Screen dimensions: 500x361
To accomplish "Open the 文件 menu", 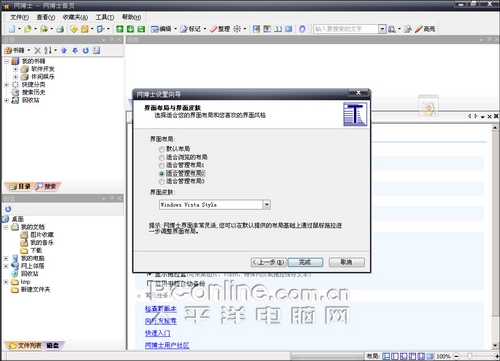I will click(19, 17).
